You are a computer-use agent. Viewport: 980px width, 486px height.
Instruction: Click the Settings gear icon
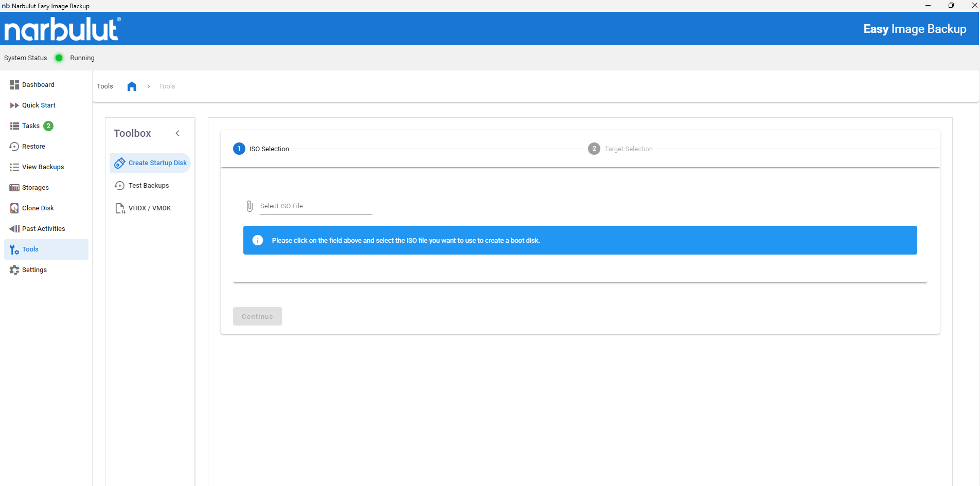coord(14,270)
